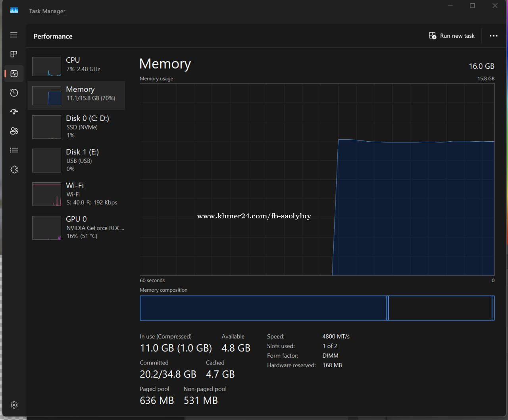The width and height of the screenshot is (508, 420).
Task: Select the Performance page icon in sidebar
Action: (x=14, y=73)
